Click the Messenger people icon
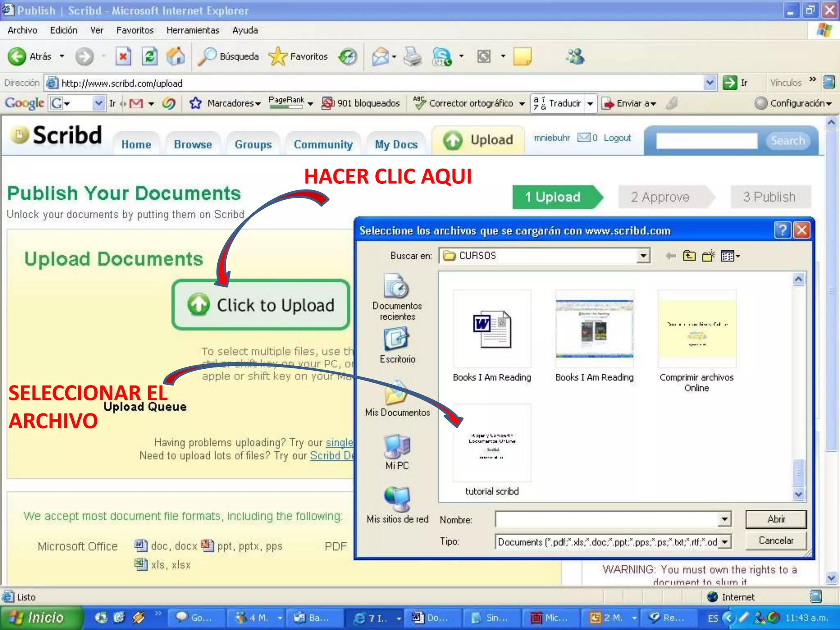Screen dimensions: 840x630 575,57
